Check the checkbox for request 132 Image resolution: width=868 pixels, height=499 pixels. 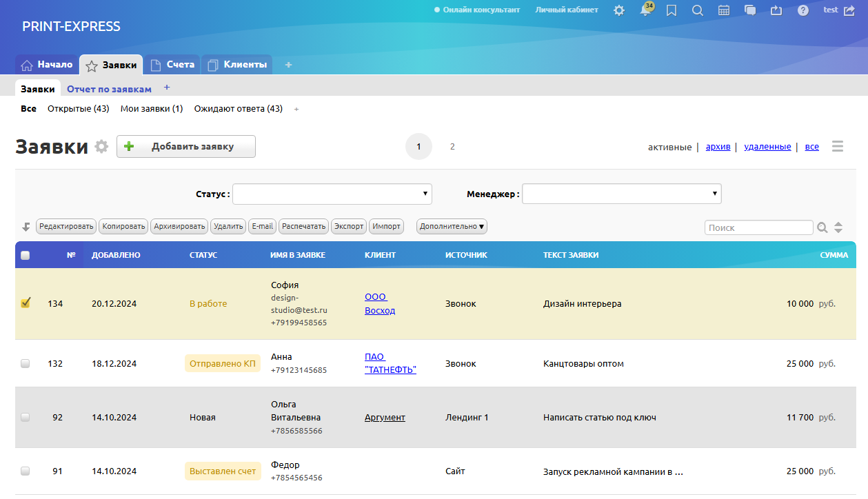26,364
